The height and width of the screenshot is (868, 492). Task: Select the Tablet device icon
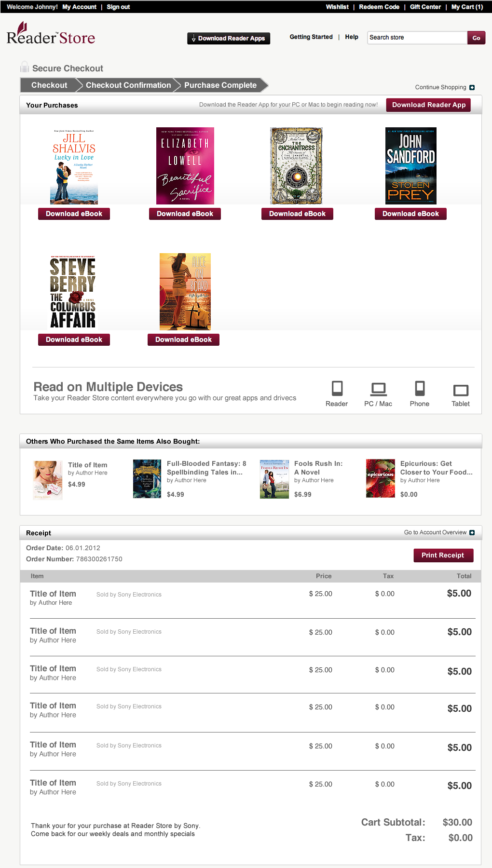(x=461, y=390)
